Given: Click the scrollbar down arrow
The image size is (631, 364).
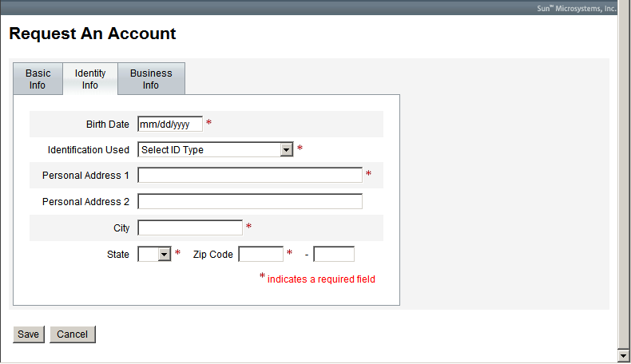Looking at the screenshot, I should [624, 354].
